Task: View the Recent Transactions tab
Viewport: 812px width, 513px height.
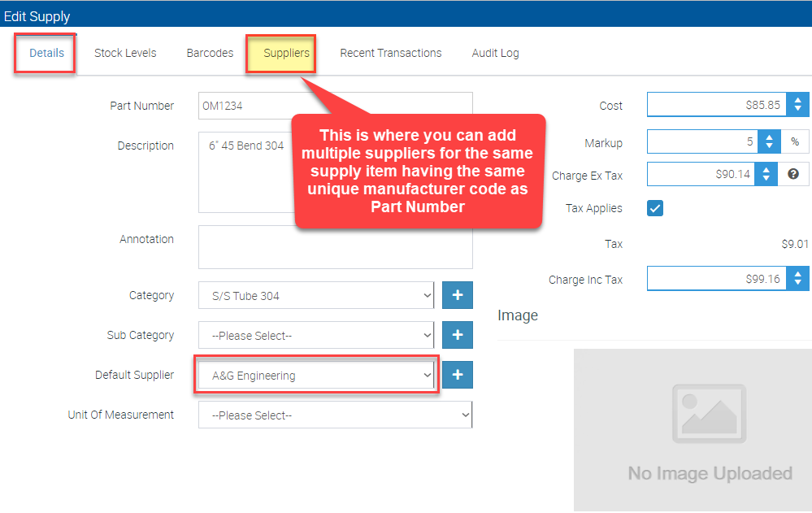Action: pos(390,53)
